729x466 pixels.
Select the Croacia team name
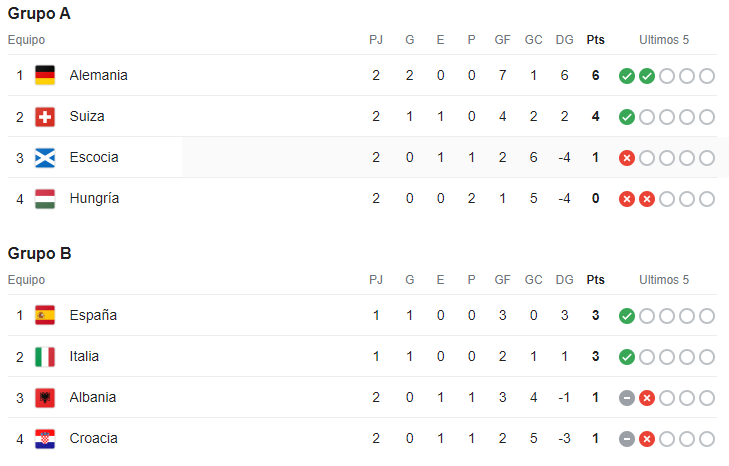coord(93,438)
